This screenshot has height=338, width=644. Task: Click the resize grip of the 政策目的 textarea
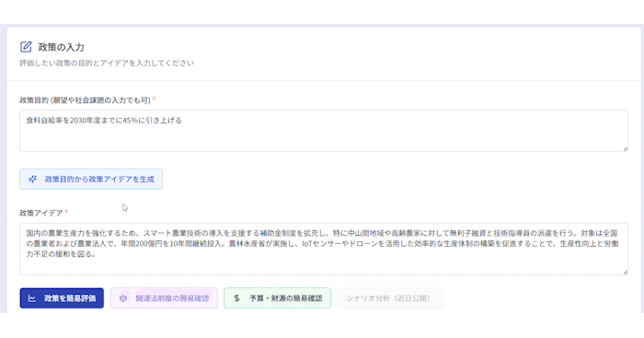coord(625,149)
